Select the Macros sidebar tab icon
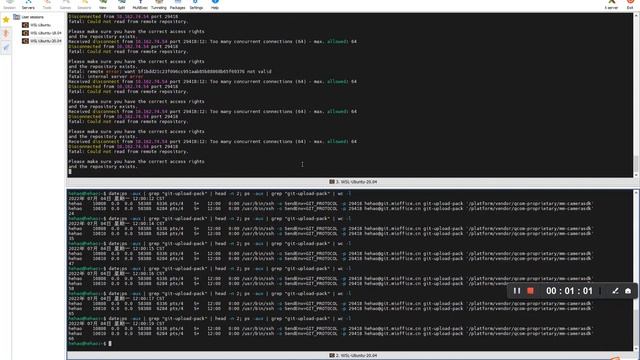The image size is (640, 360). point(6,48)
